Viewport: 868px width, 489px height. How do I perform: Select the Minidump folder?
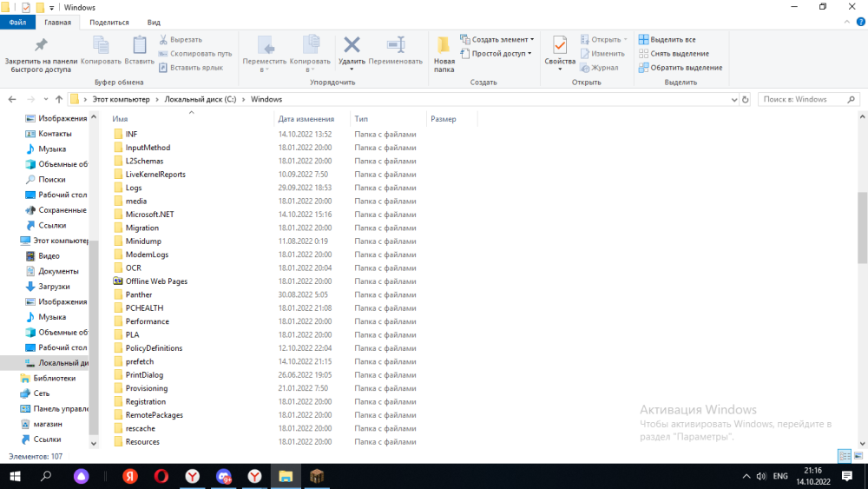coord(143,241)
